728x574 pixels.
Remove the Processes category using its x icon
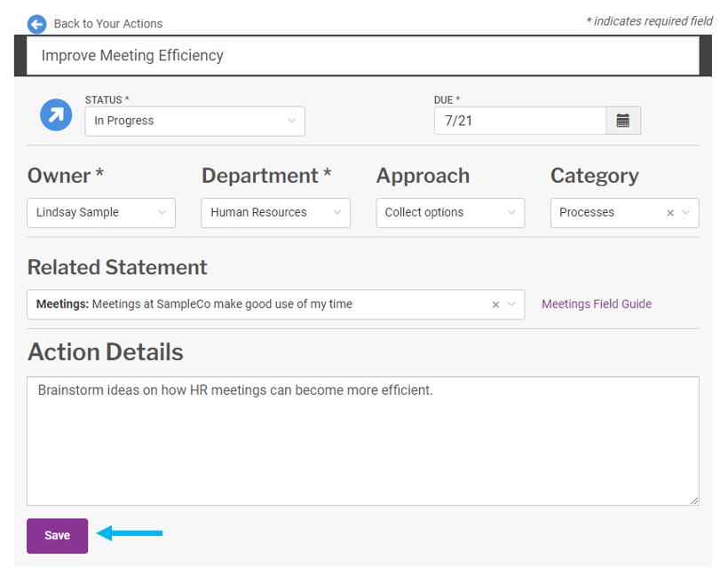point(671,213)
